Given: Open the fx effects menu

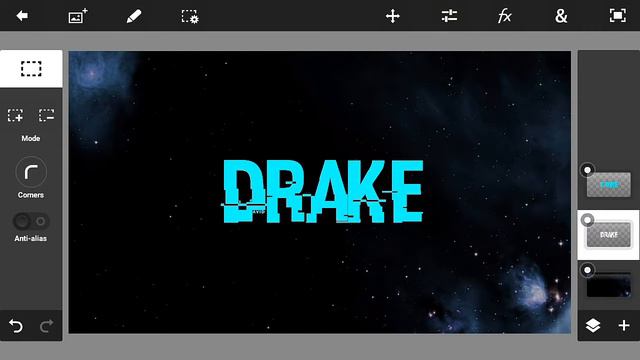Looking at the screenshot, I should [504, 16].
